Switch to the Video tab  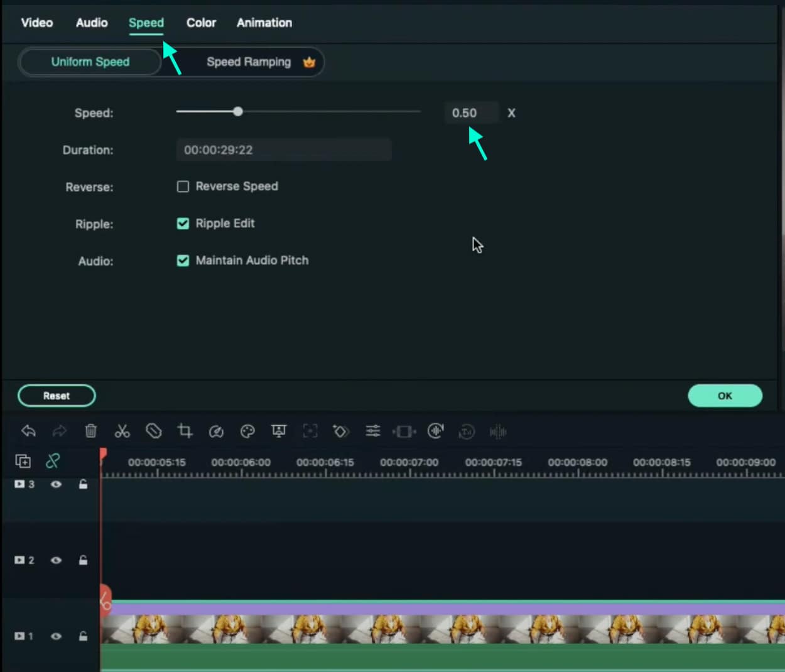[x=37, y=23]
